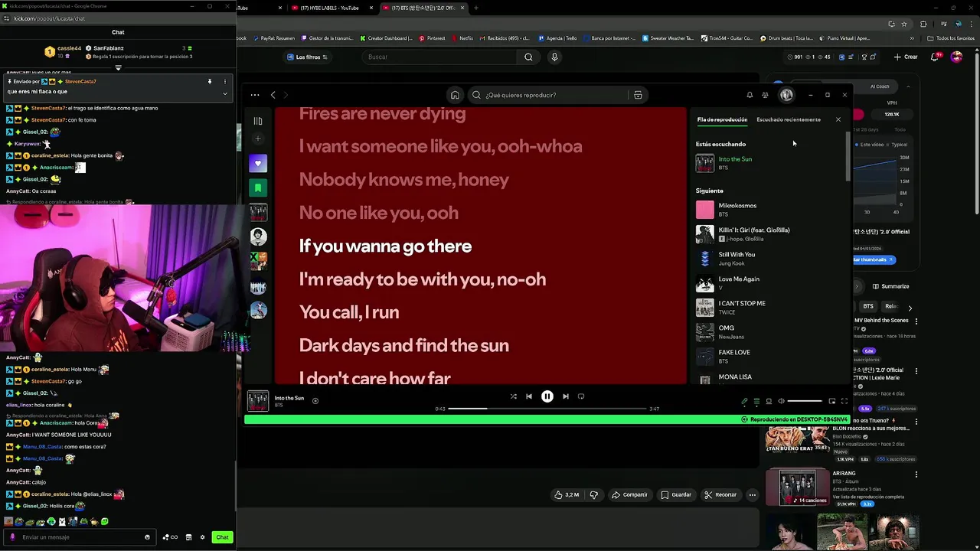Viewport: 980px width, 551px height.
Task: Close the Spotify queue panel
Action: (x=838, y=119)
